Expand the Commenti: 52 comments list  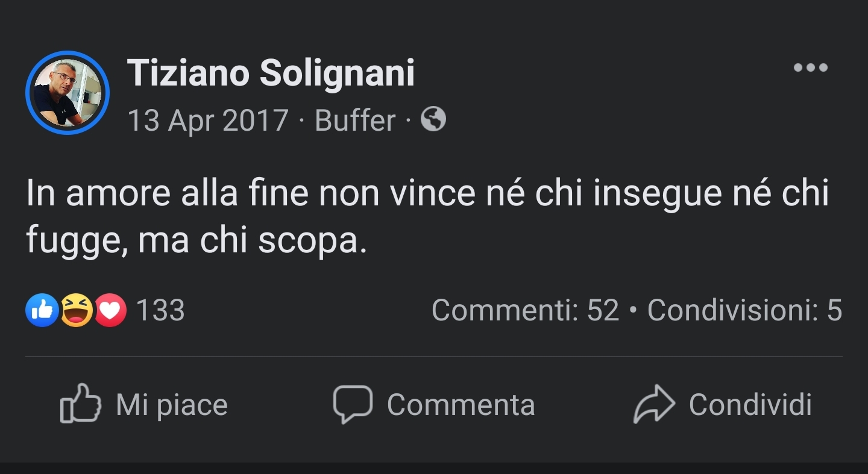tap(526, 311)
